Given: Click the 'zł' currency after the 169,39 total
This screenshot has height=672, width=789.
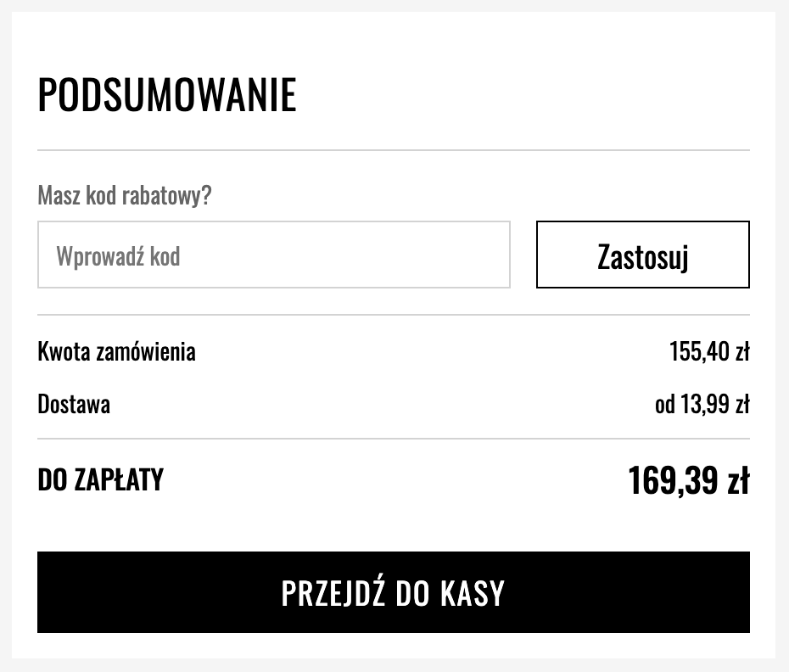Looking at the screenshot, I should pos(736,481).
